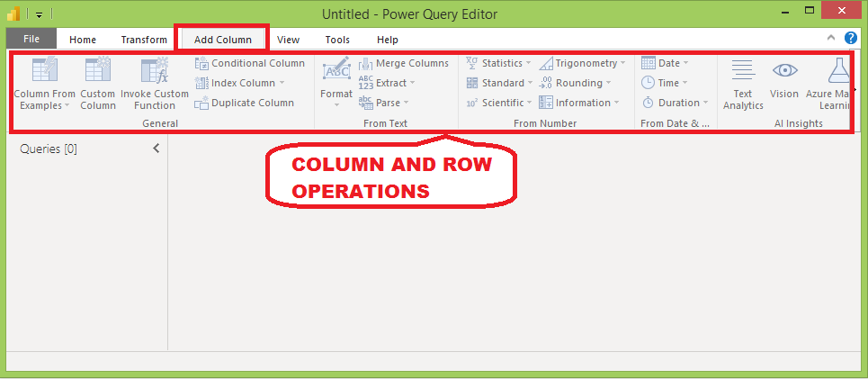The height and width of the screenshot is (379, 868).
Task: Expand the Standard dropdown arrow
Action: [530, 83]
